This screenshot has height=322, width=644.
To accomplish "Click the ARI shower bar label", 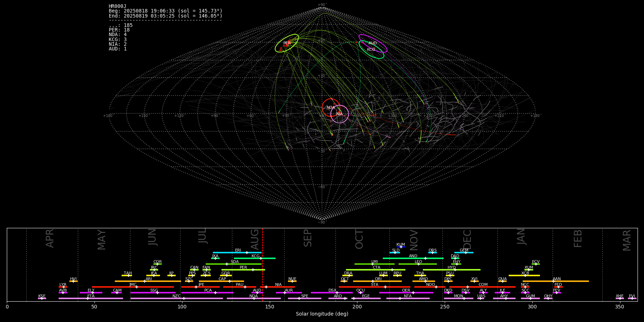I will [x=149, y=279].
